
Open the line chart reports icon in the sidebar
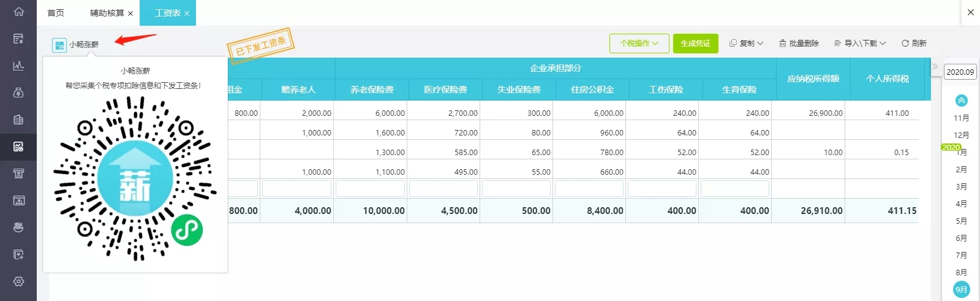(18, 66)
